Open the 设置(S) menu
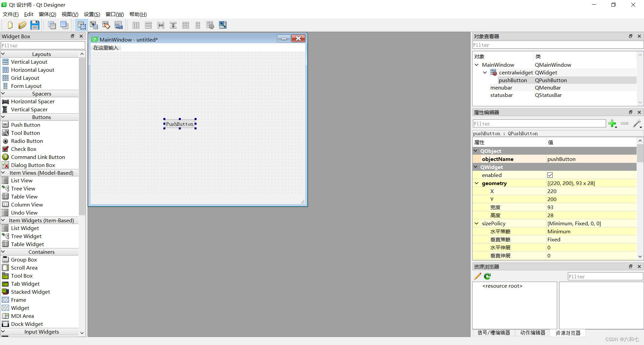 tap(92, 14)
